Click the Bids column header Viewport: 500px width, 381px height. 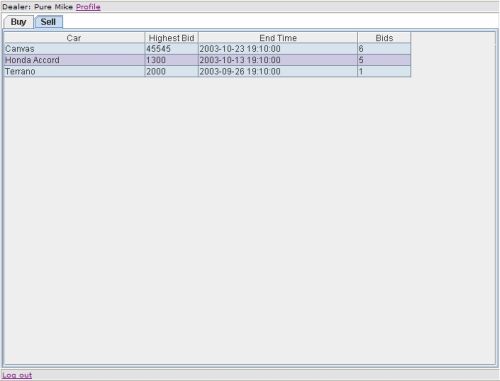(x=384, y=38)
